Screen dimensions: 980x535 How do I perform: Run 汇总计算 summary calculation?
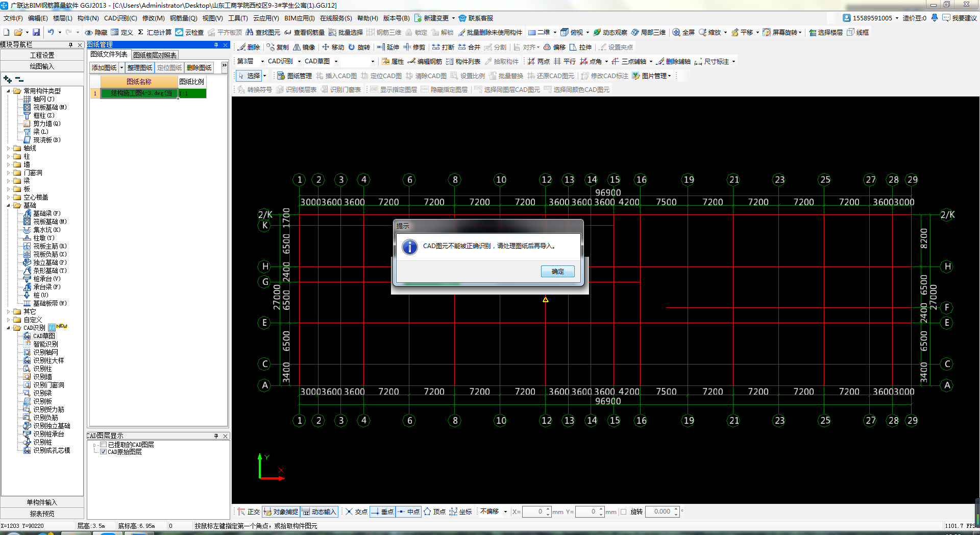coord(155,32)
